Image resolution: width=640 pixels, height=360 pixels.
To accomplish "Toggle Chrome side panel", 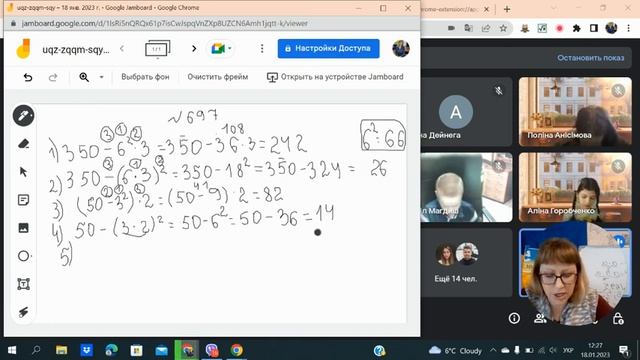I will [594, 28].
